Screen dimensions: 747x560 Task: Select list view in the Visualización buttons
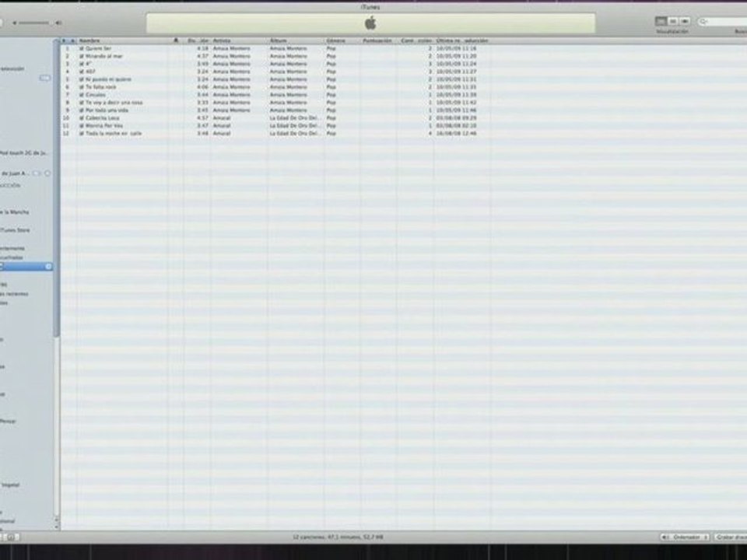tap(661, 22)
